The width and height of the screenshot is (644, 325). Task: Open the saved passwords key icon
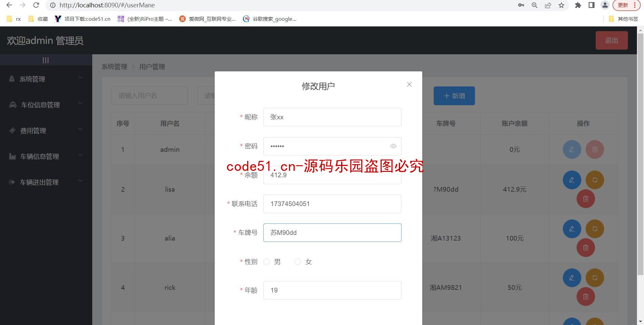click(x=521, y=5)
